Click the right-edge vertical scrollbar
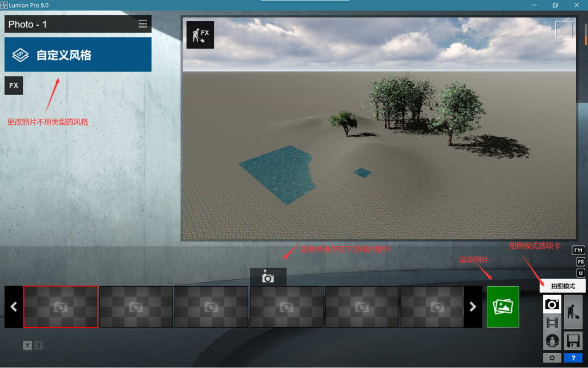The image size is (588, 368). click(x=586, y=34)
